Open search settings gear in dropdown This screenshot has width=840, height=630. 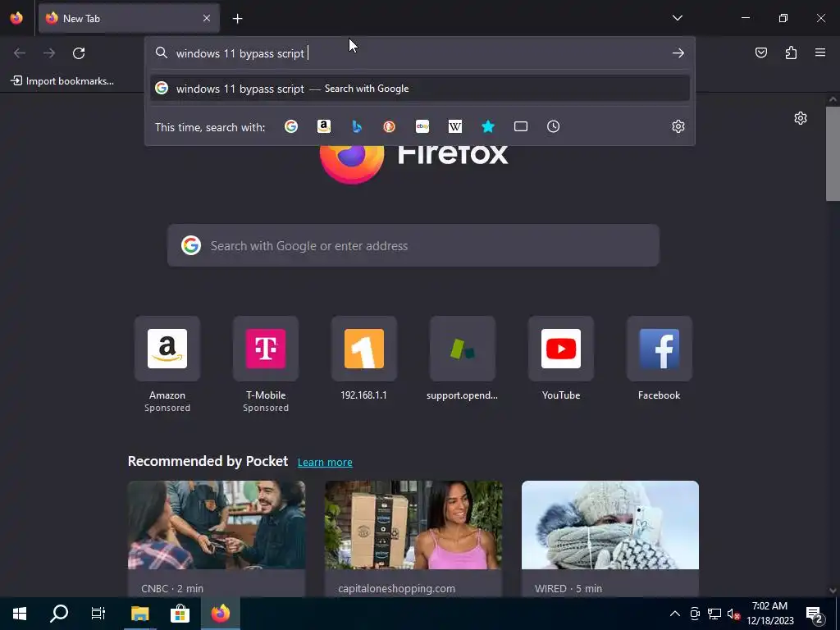(x=678, y=126)
